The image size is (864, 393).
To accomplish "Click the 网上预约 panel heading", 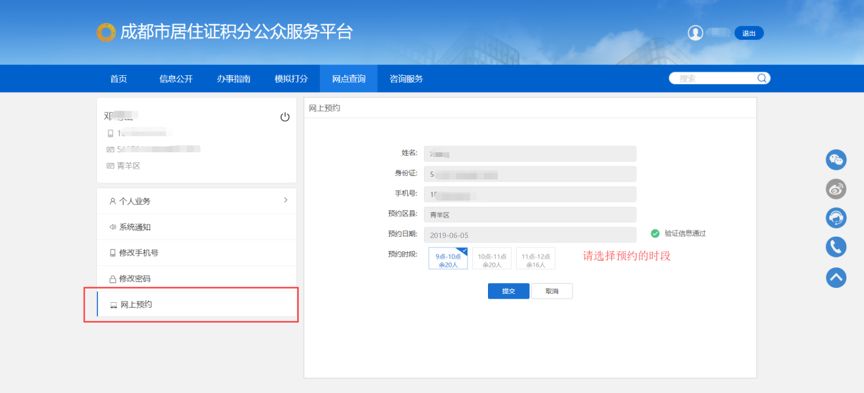I will pos(324,108).
